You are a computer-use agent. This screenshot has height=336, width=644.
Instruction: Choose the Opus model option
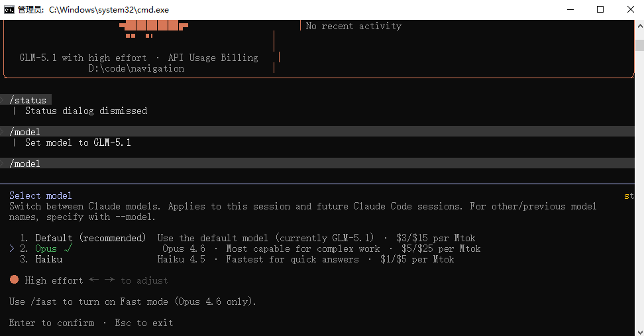click(46, 249)
